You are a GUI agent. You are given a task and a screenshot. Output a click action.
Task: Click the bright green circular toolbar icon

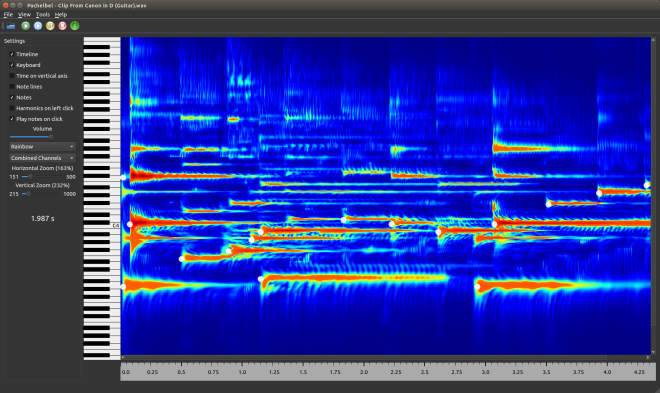point(75,26)
